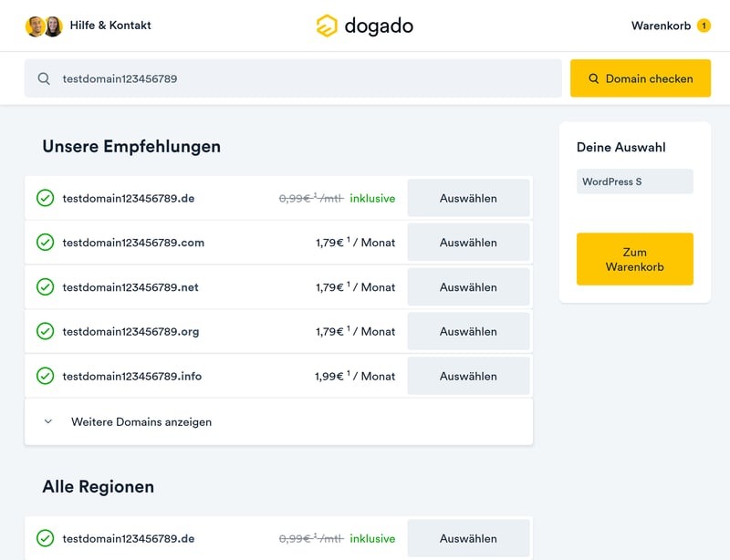
Task: Click green checkmark beside testdomain123456789.com
Action: 45,243
